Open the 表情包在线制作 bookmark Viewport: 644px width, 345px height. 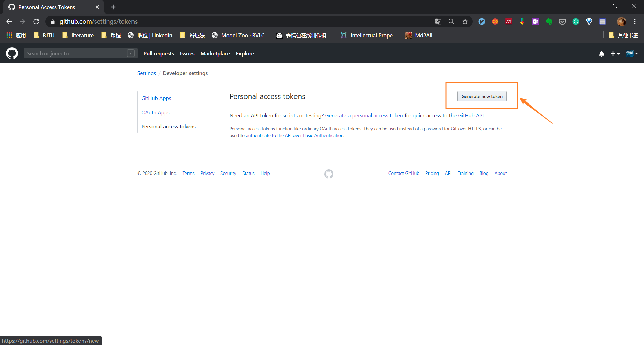pyautogui.click(x=303, y=35)
